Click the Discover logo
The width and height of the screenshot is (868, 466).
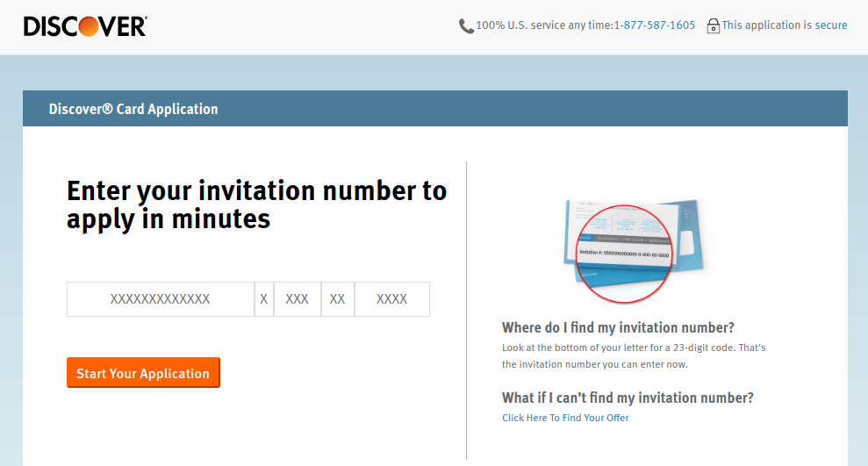85,26
